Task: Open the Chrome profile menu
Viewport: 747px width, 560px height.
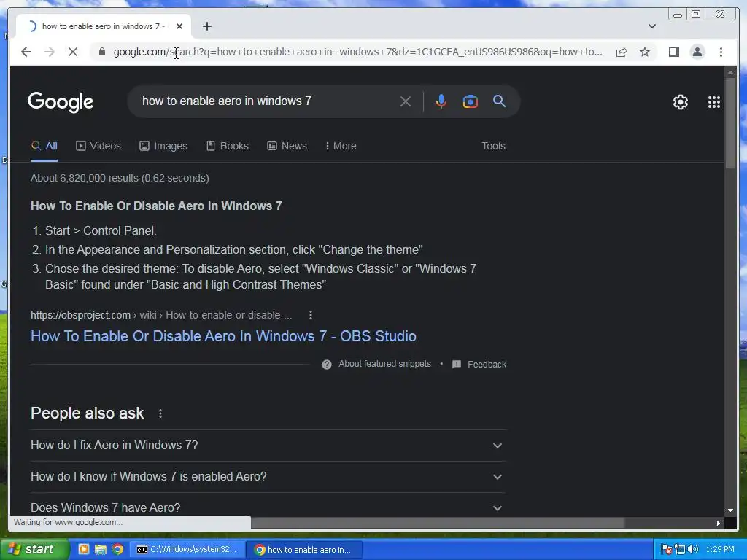Action: (x=697, y=52)
